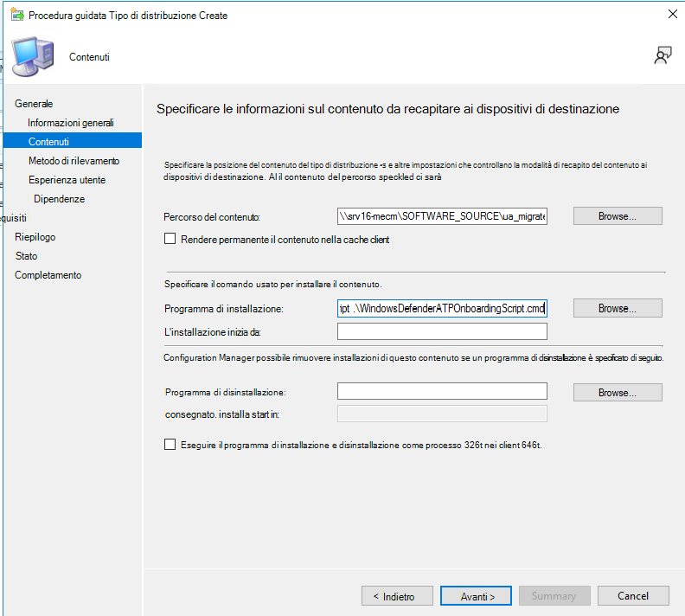This screenshot has height=616, width=685.
Task: Select Riepilogo in the navigation pane
Action: (x=35, y=237)
